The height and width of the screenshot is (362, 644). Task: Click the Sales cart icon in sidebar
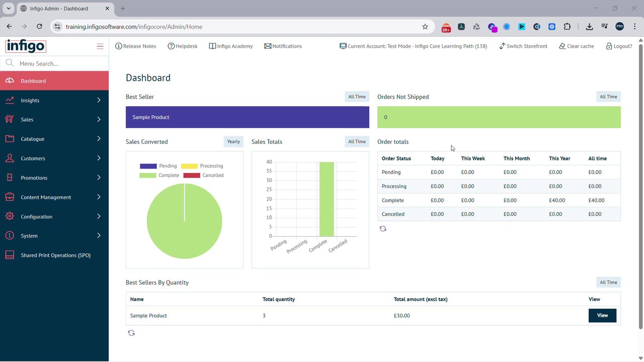[10, 120]
